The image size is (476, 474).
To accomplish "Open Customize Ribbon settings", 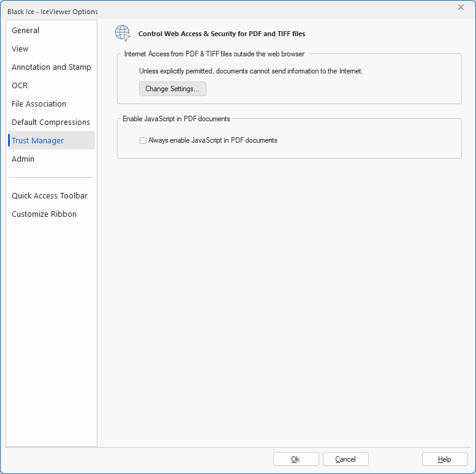I will tap(51, 214).
